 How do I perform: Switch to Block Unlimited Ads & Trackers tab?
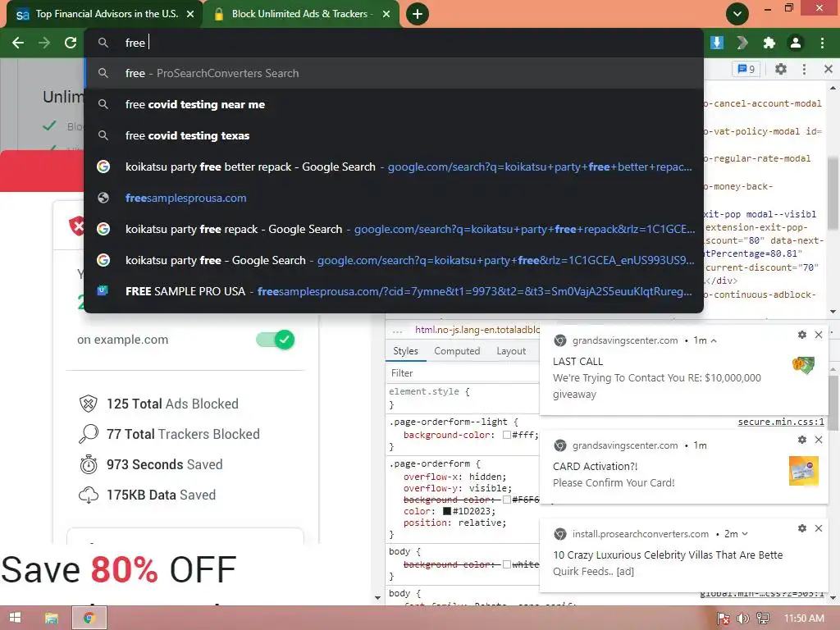(x=301, y=14)
